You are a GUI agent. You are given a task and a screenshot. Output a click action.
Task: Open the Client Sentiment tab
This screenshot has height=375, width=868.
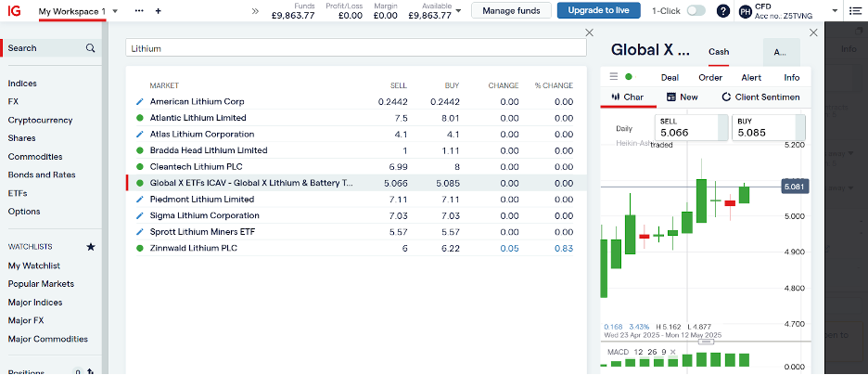tap(760, 97)
